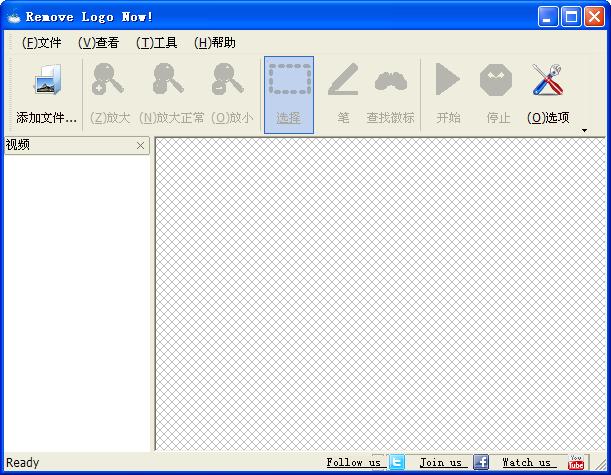
Task: Click the Remove Logo Now! title icon
Action: click(x=14, y=17)
